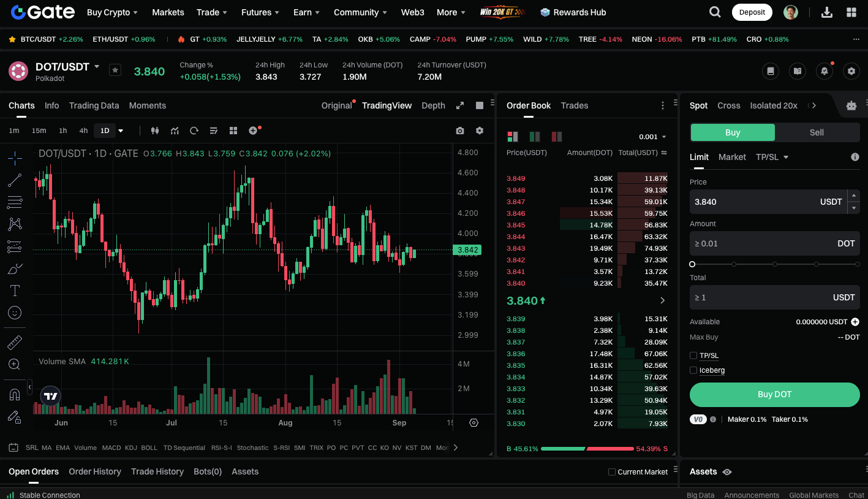
Task: Open the horizontal lines tool group
Action: (x=15, y=202)
